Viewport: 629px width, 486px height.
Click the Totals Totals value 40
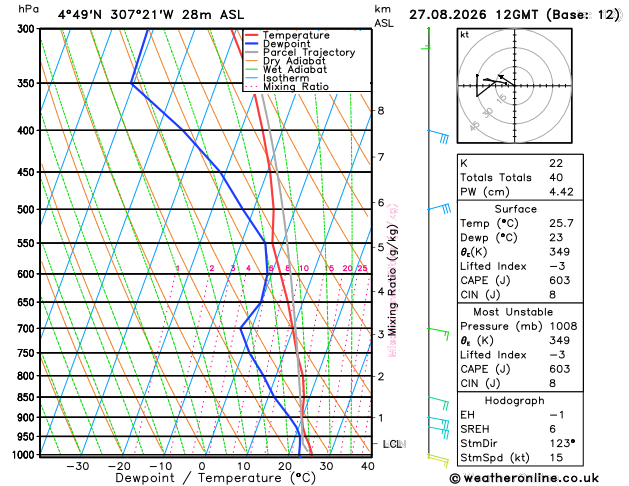(556, 178)
